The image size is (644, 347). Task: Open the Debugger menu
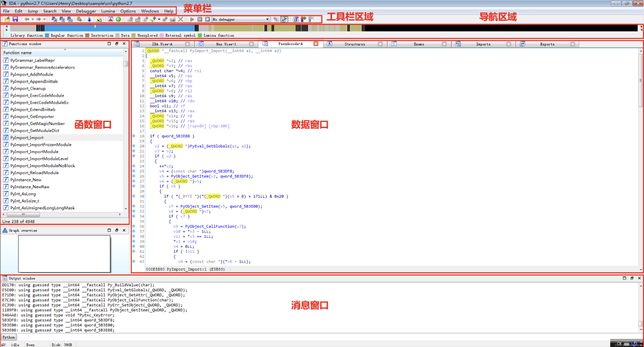pyautogui.click(x=86, y=11)
